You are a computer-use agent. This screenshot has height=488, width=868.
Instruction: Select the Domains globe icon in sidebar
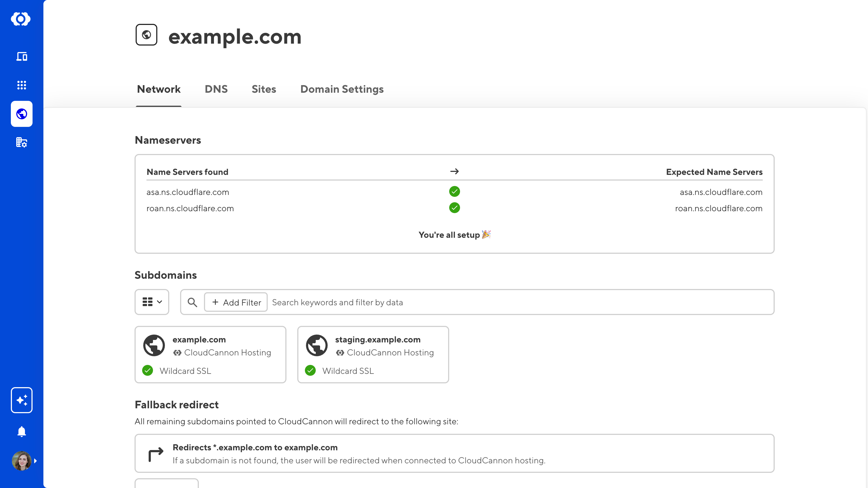[22, 114]
